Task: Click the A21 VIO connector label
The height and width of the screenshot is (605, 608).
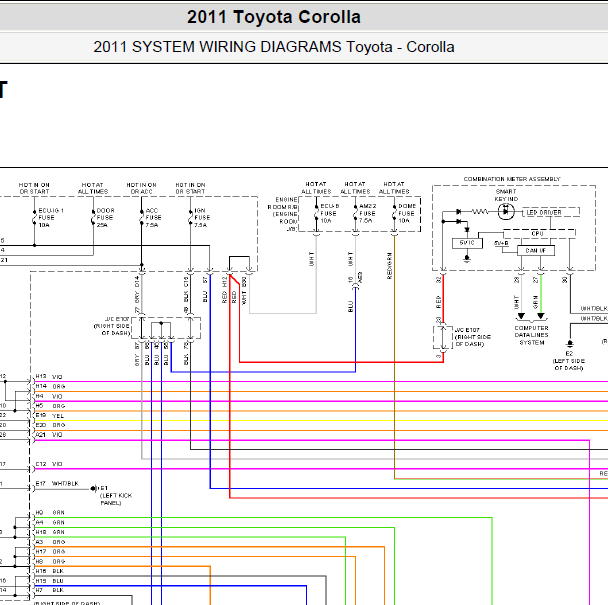Action: point(49,435)
